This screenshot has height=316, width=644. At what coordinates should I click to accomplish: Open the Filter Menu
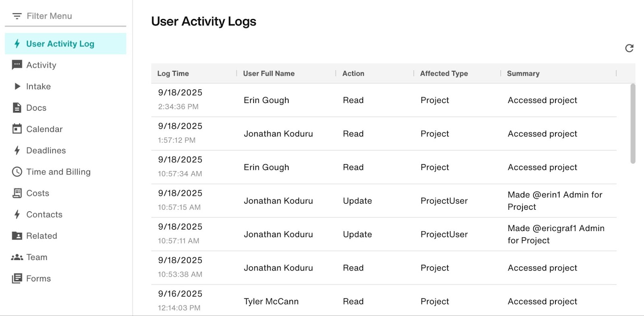[x=49, y=16]
